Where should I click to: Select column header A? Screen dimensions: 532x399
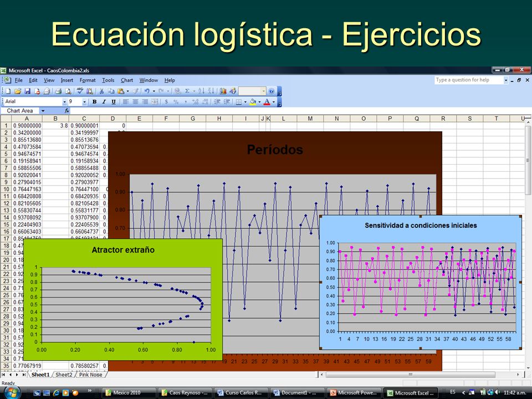coord(27,119)
